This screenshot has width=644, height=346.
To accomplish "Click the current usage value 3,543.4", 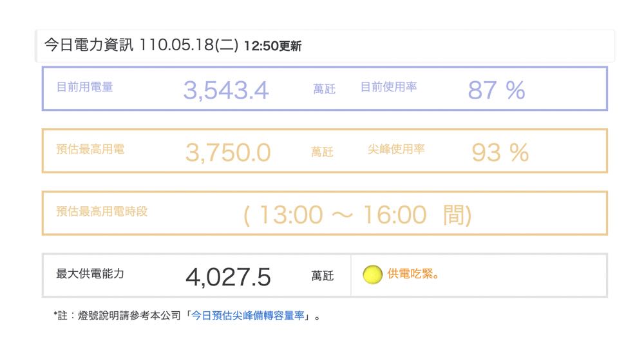I will 225,91.
